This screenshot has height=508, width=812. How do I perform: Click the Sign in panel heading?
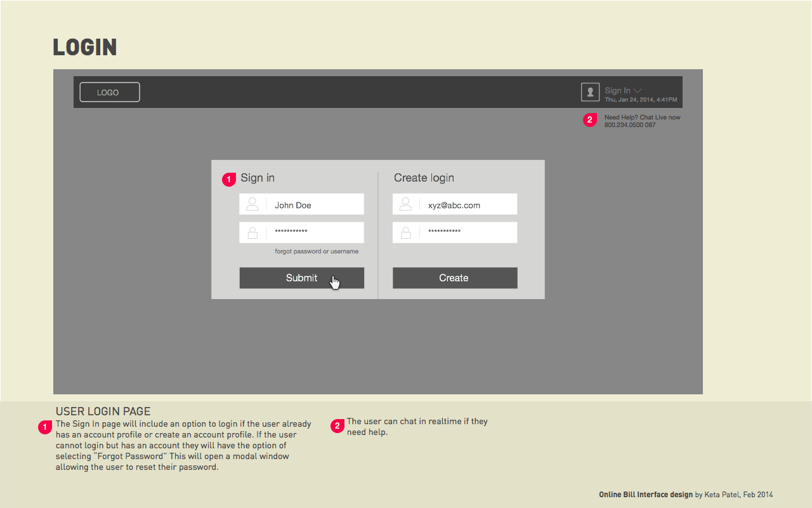[x=258, y=178]
